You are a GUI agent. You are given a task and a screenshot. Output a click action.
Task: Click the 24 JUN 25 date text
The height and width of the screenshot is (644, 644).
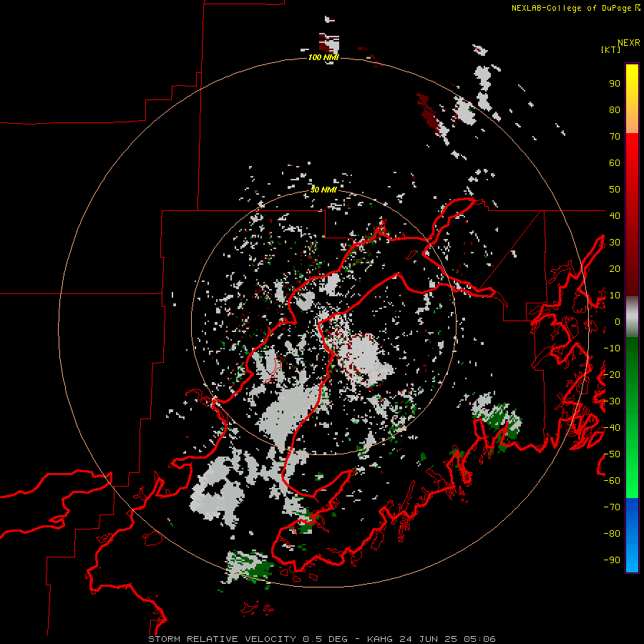pyautogui.click(x=428, y=639)
